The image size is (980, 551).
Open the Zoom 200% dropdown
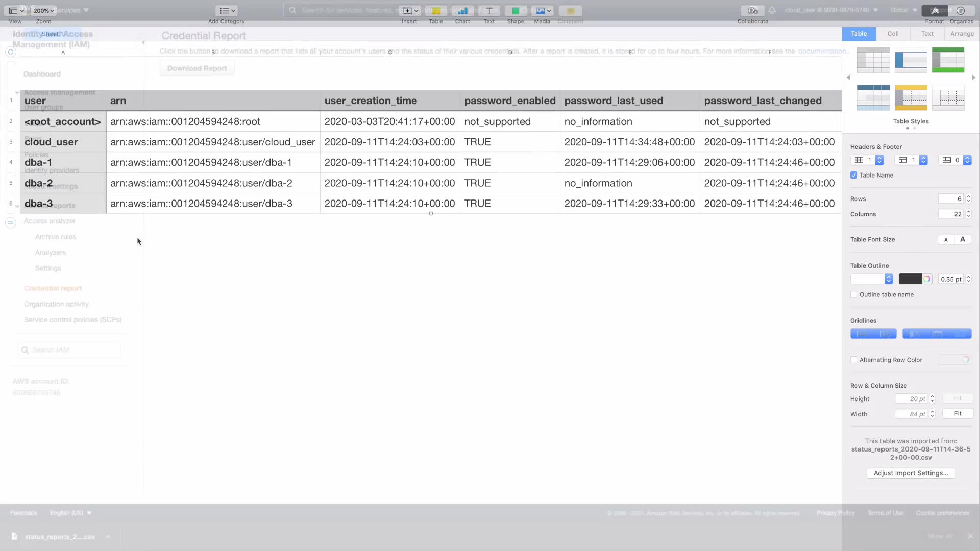pyautogui.click(x=44, y=11)
